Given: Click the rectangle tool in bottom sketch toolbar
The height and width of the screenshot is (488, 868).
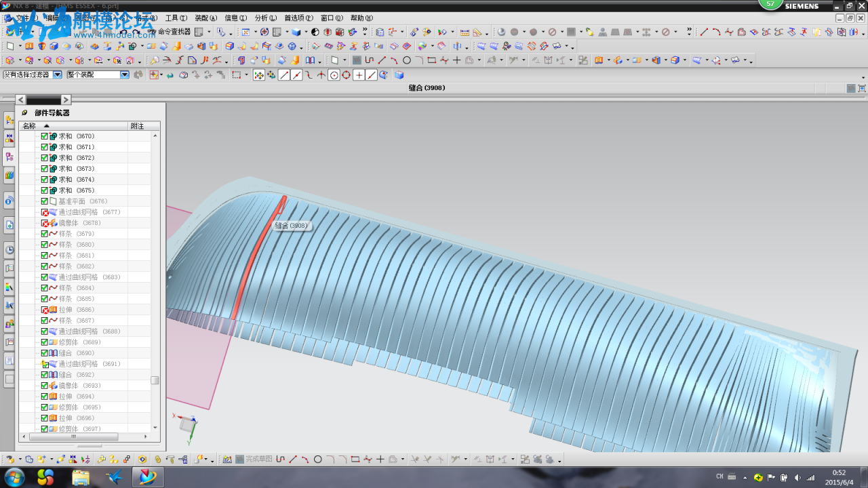Looking at the screenshot, I should pos(355,460).
